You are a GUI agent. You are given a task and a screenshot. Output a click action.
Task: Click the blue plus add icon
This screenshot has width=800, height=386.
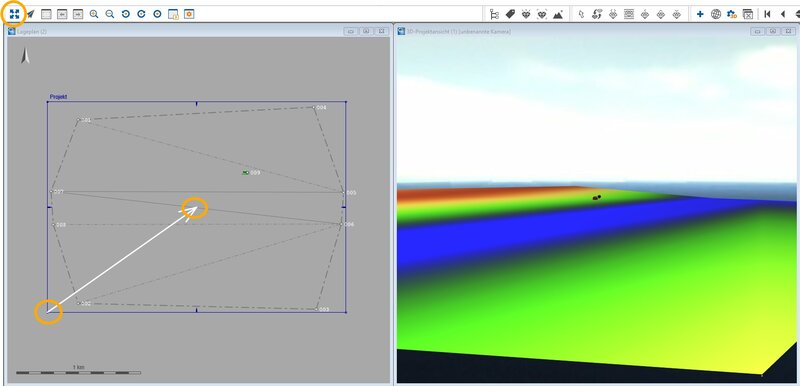pos(700,14)
